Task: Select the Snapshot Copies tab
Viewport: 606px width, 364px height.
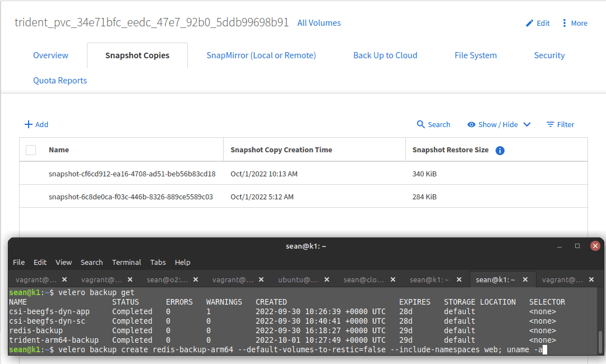Action: 137,55
